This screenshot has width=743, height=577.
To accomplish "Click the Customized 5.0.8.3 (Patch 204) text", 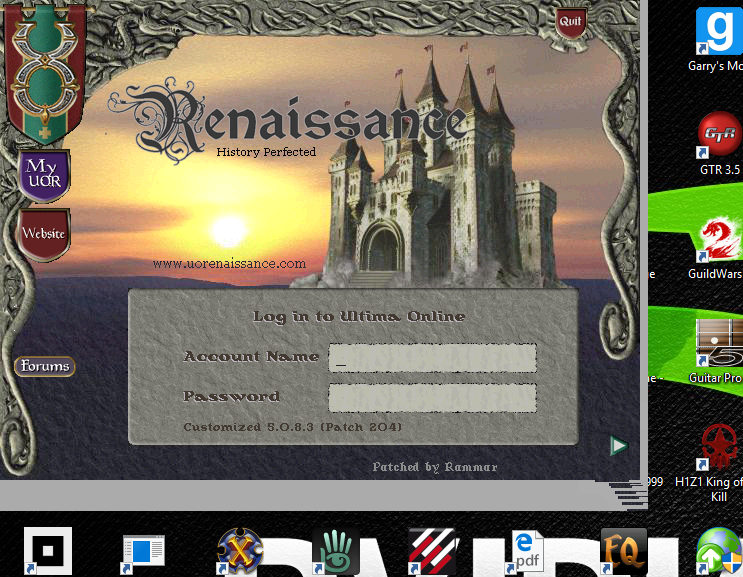I will 293,427.
